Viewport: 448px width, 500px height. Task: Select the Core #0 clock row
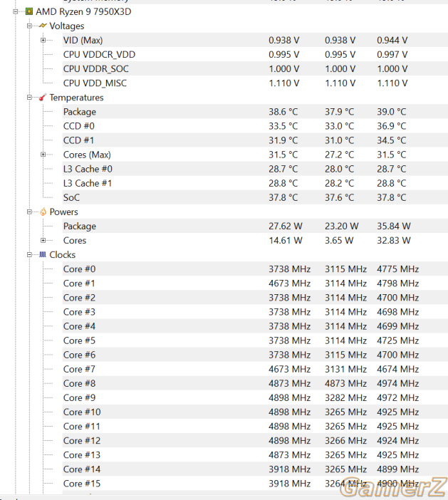tap(255, 269)
